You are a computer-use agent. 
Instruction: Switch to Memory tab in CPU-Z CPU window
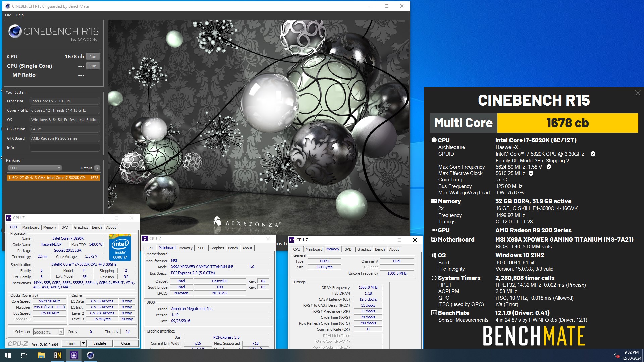[50, 227]
